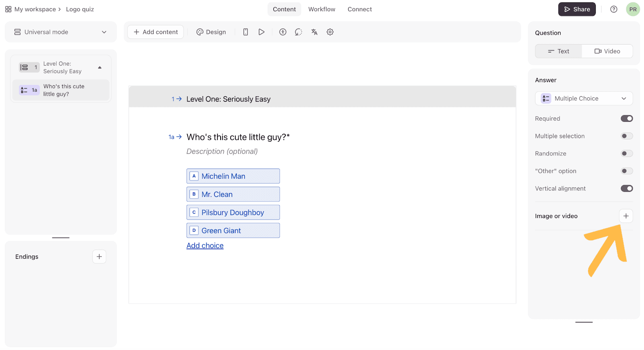Select the Pilsbury Doughboy choice
The image size is (644, 350).
coord(233,212)
